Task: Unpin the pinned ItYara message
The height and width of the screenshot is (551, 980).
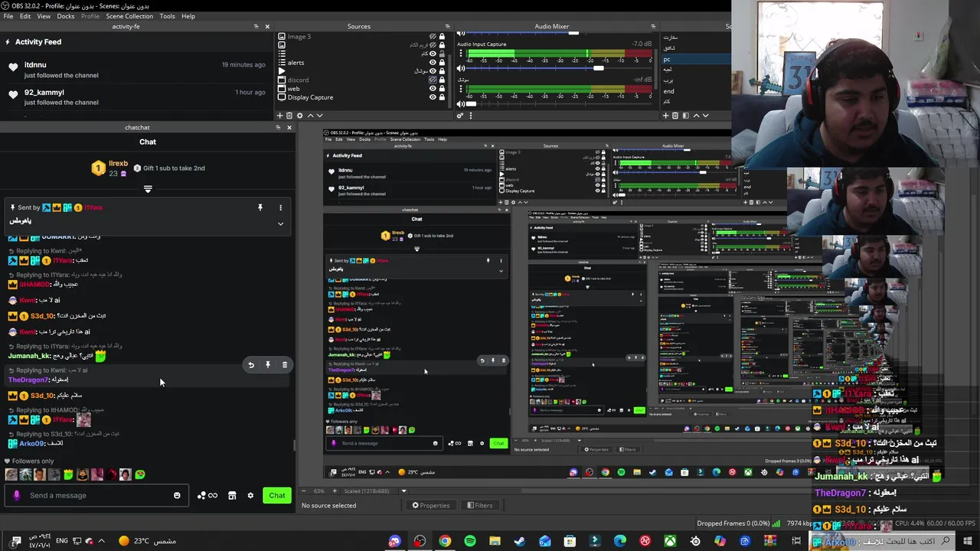Action: [x=260, y=207]
